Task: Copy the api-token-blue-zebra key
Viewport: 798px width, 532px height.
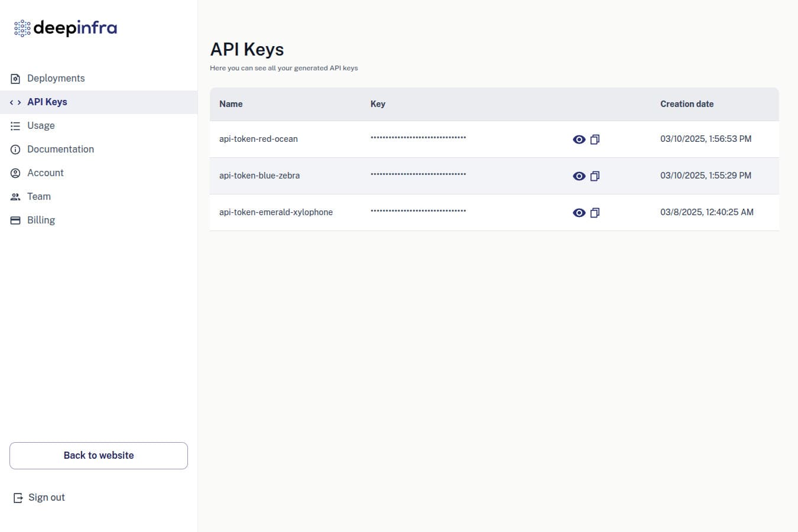Action: click(595, 176)
